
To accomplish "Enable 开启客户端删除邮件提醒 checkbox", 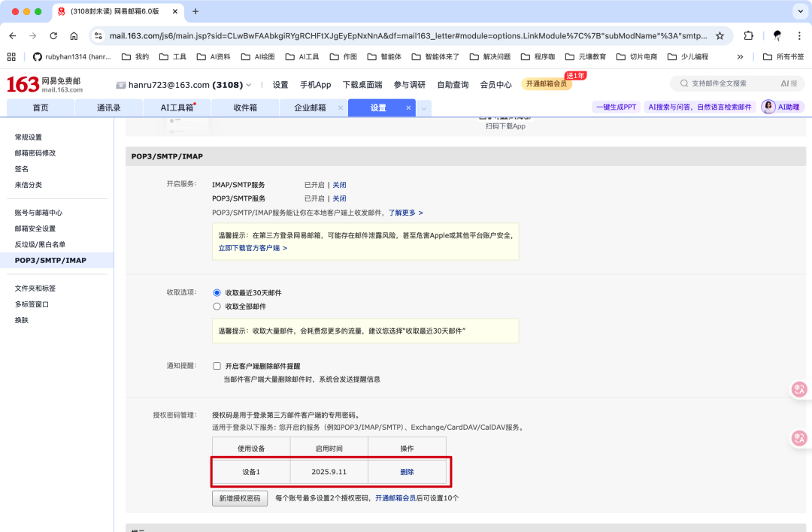I will click(x=217, y=366).
